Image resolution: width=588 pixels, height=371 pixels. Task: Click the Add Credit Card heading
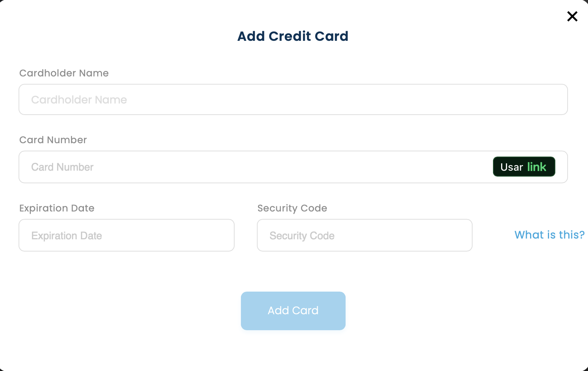click(293, 36)
